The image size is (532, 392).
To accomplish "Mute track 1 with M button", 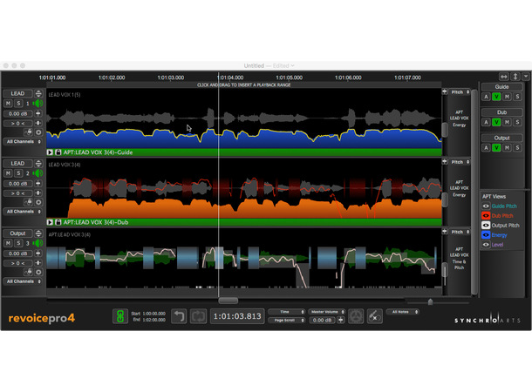I will point(8,104).
